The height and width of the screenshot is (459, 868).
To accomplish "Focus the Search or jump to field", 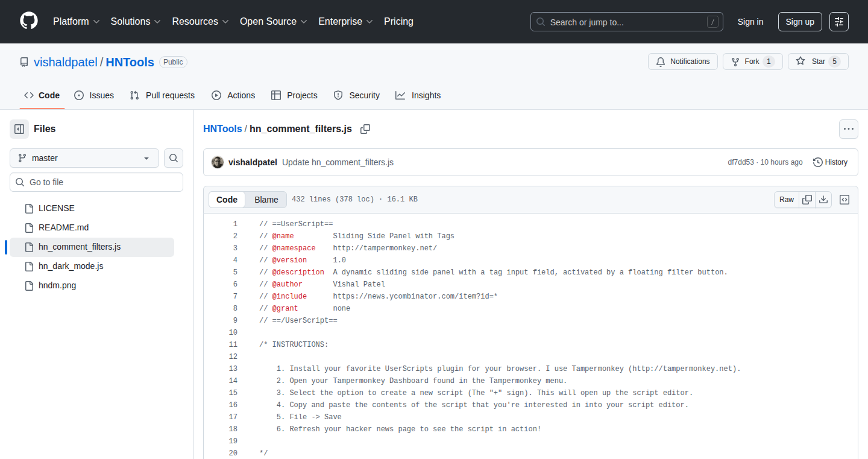I will [x=627, y=22].
